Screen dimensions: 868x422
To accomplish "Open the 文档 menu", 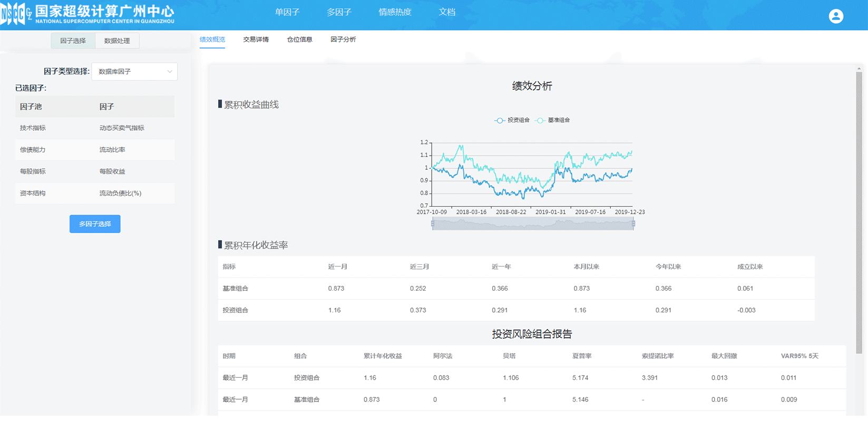I will 447,12.
